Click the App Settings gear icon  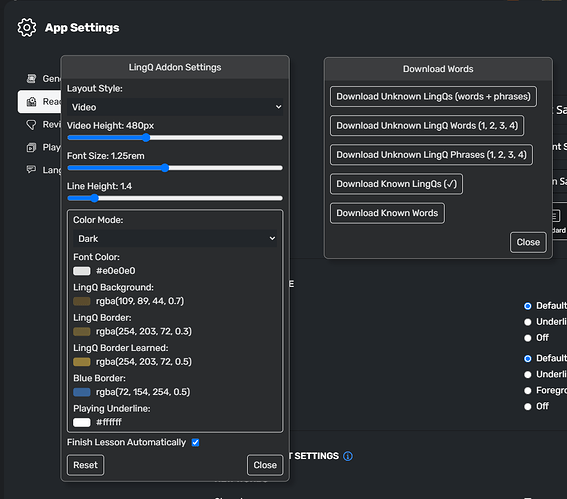click(x=27, y=27)
